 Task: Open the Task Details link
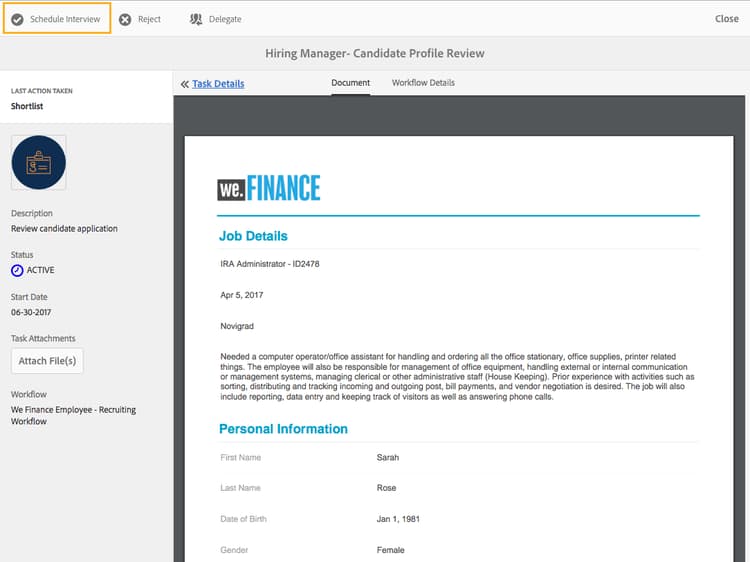(x=218, y=84)
